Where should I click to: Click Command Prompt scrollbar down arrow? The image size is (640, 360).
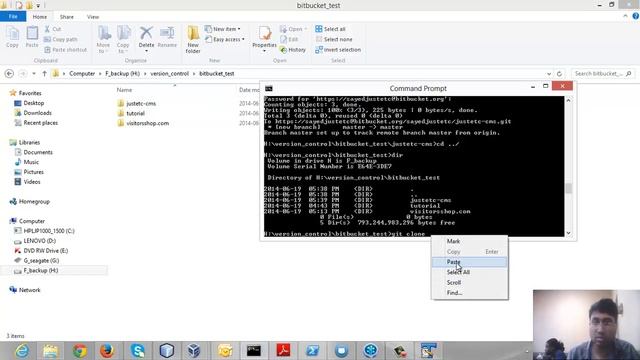[x=569, y=233]
